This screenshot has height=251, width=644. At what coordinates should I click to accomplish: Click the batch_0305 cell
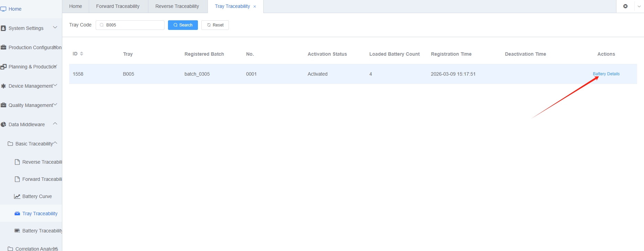click(x=197, y=74)
